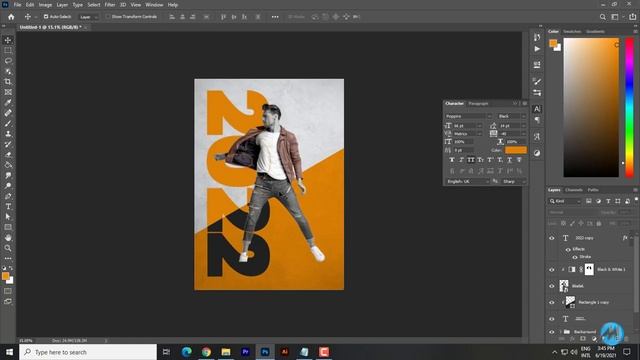The height and width of the screenshot is (360, 640).
Task: Select the Eraser tool
Action: (x=8, y=155)
